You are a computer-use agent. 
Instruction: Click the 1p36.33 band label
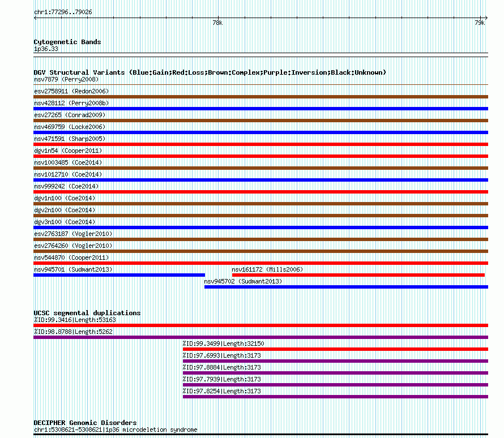click(x=46, y=49)
